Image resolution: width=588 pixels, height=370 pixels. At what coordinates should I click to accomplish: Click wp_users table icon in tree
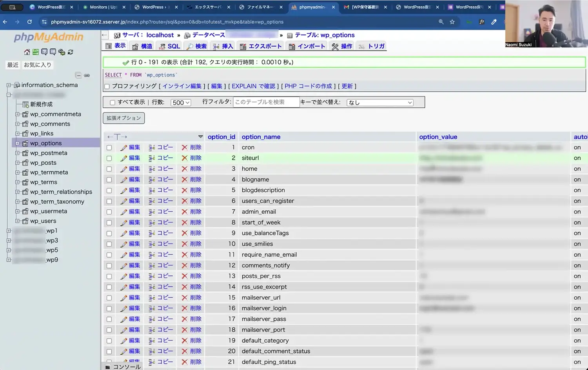pyautogui.click(x=25, y=221)
